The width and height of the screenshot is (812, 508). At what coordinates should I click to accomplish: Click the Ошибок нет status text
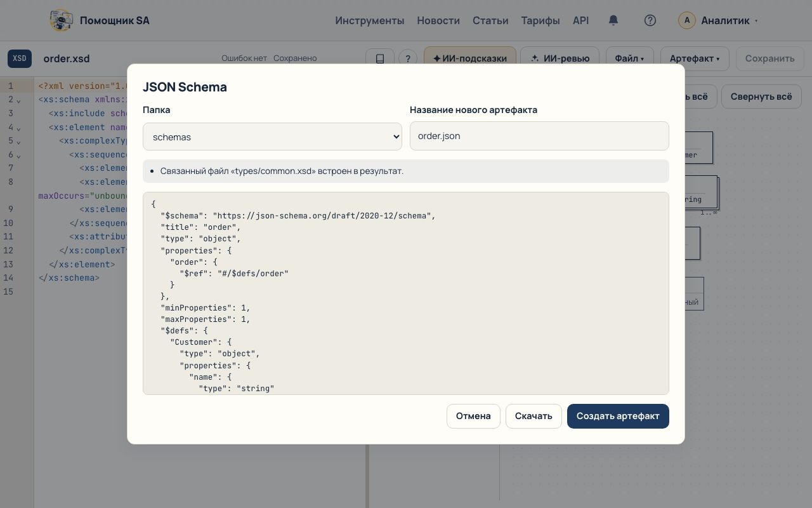(x=244, y=58)
